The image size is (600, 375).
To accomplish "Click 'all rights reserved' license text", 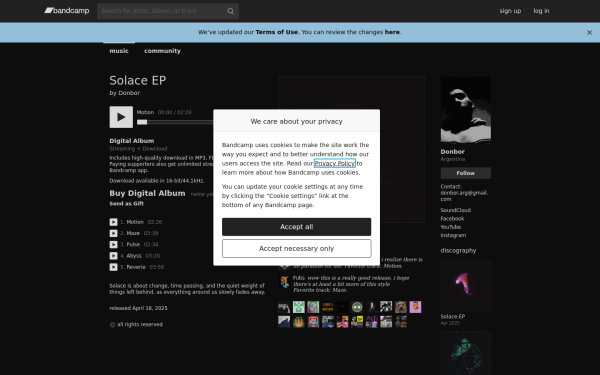I will 140,324.
